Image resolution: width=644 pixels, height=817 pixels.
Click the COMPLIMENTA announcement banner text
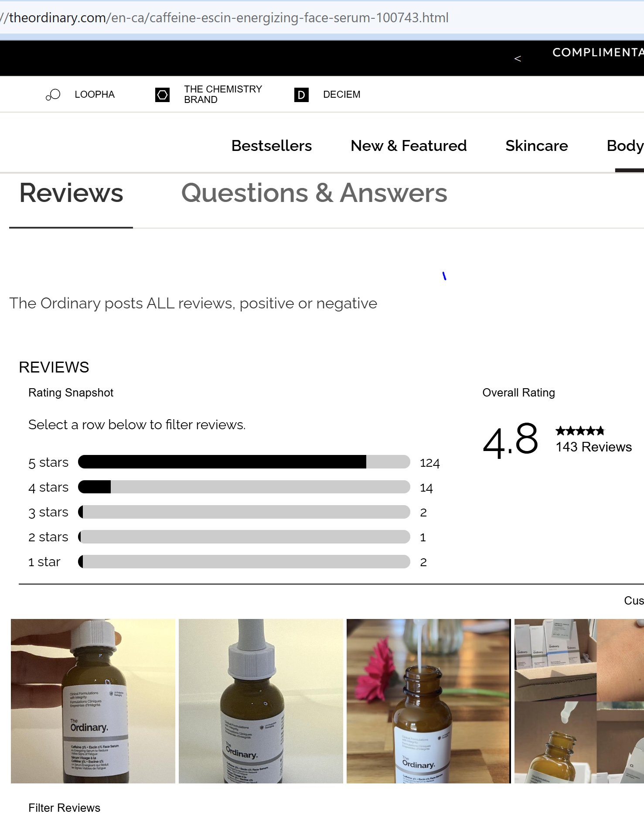point(598,52)
